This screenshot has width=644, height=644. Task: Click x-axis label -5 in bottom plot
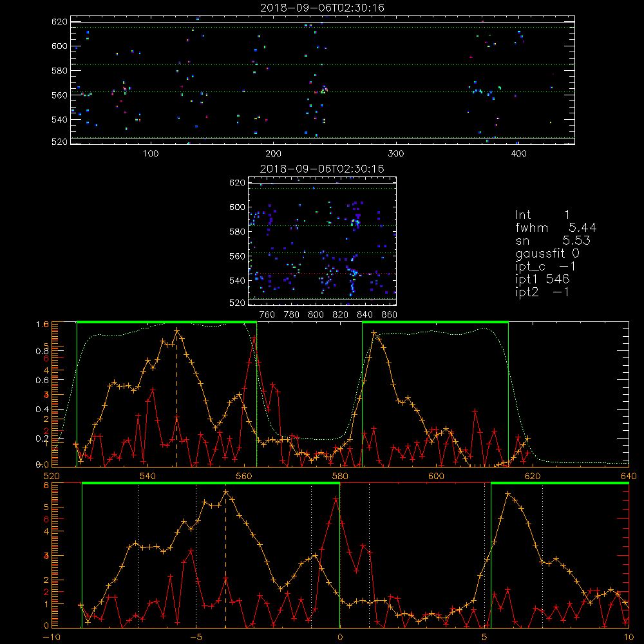coord(196,637)
